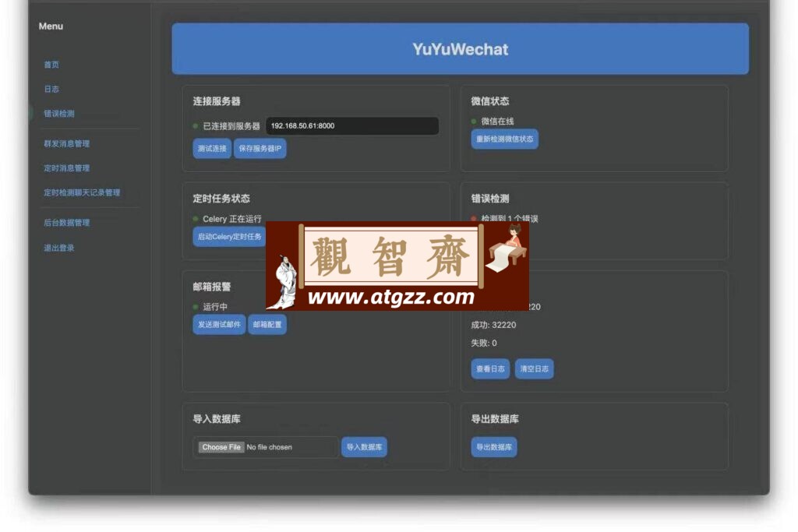This screenshot has width=798, height=532.
Task: Click the 错误检测 card heading
Action: (x=490, y=199)
